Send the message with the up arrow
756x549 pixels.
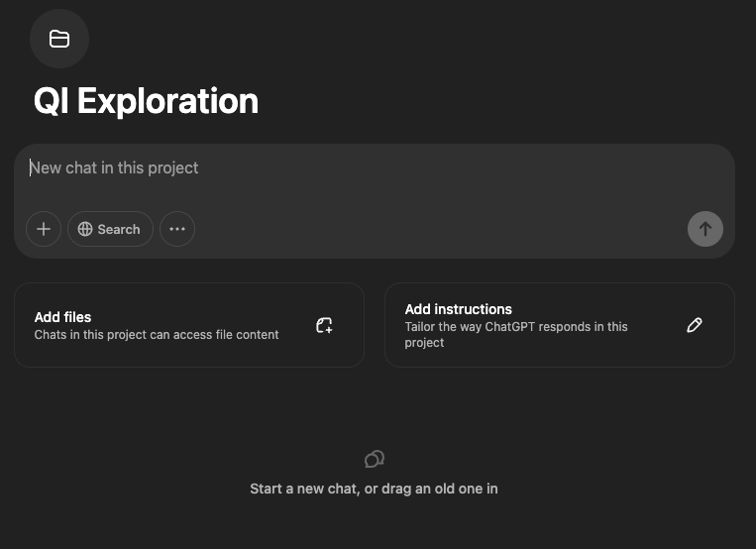point(704,229)
